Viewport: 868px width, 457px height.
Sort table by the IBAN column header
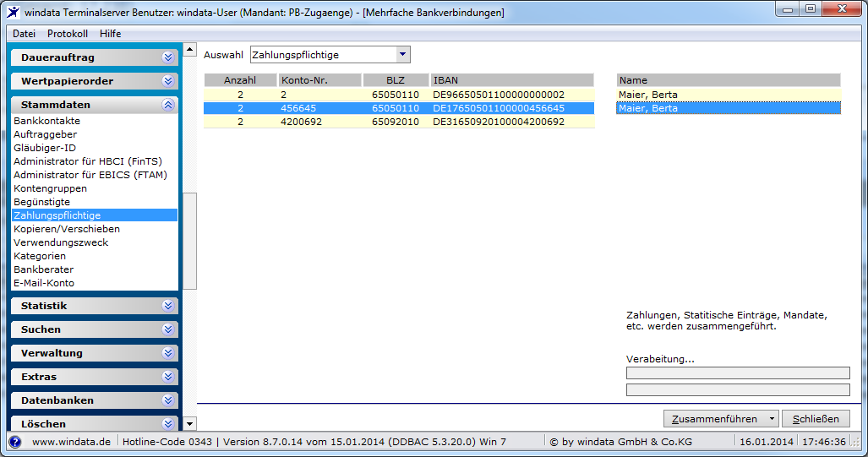click(511, 80)
